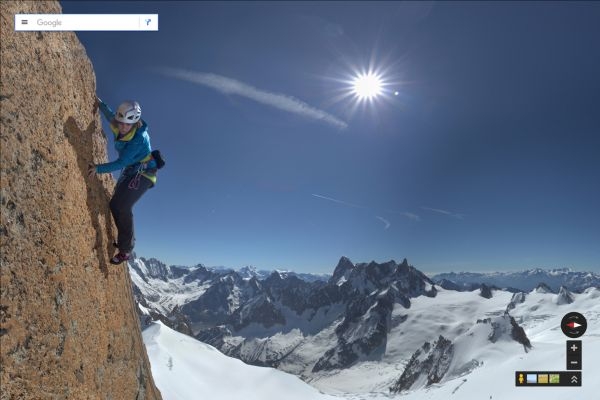The width and height of the screenshot is (600, 400).
Task: Zoom out with the minus button
Action: (x=574, y=362)
